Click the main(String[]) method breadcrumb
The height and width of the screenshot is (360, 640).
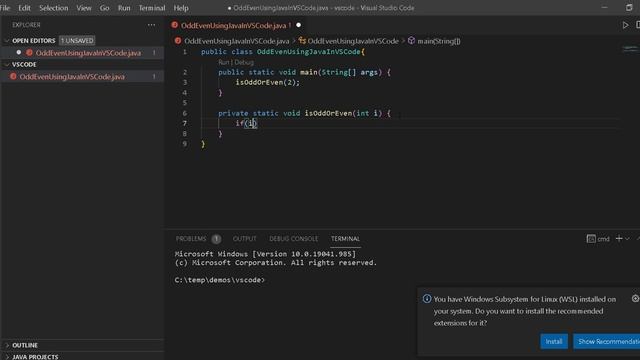(x=439, y=41)
